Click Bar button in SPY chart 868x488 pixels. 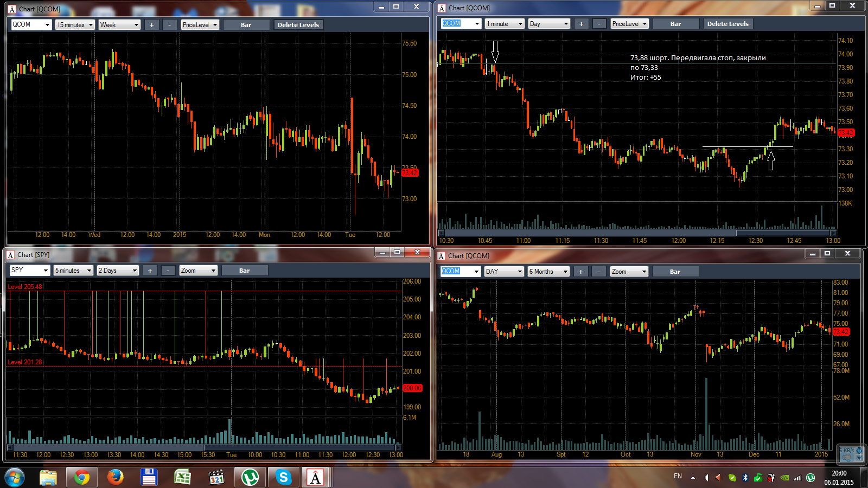245,271
